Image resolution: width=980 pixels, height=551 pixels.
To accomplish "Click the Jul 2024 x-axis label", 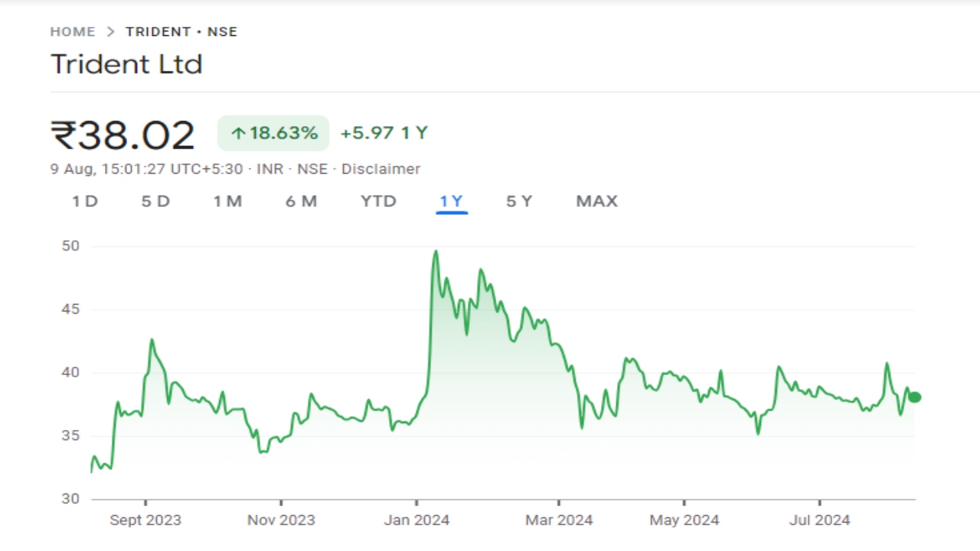I will 819,520.
